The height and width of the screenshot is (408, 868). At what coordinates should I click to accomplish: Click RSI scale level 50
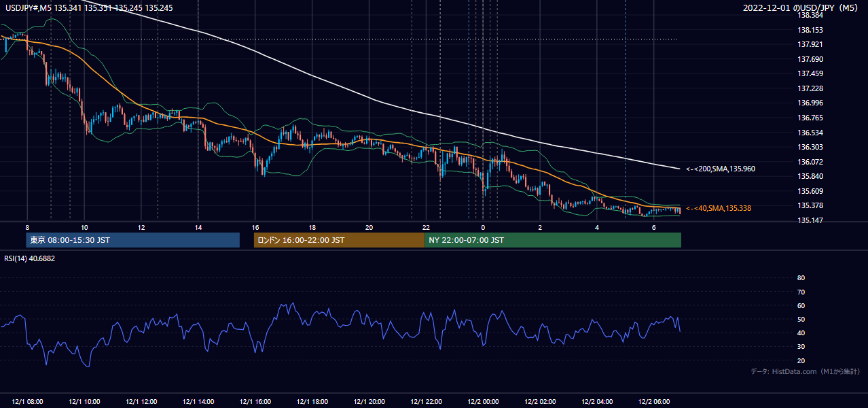click(x=801, y=319)
